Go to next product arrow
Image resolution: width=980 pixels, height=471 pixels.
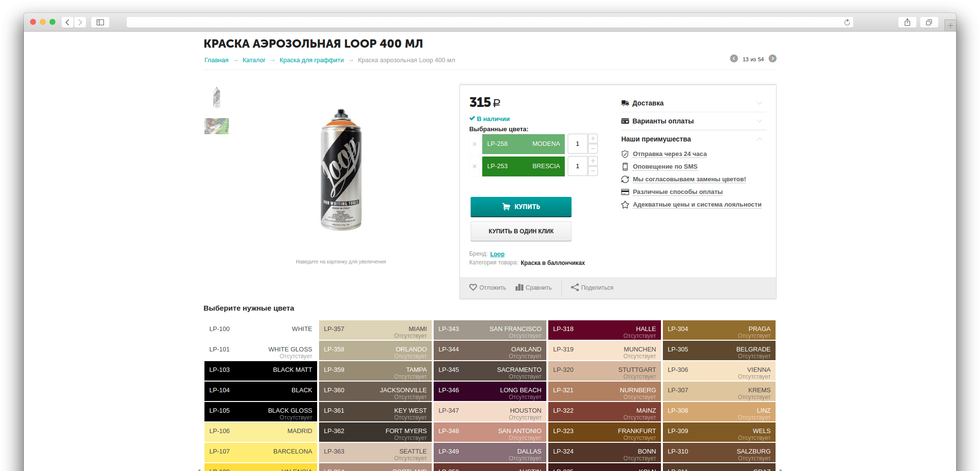(x=773, y=59)
